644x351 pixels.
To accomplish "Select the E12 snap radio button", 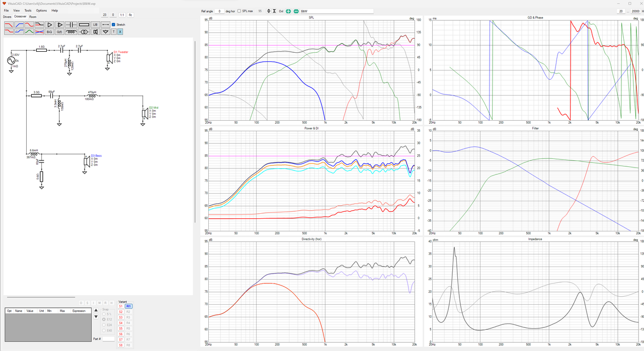I will [104, 319].
